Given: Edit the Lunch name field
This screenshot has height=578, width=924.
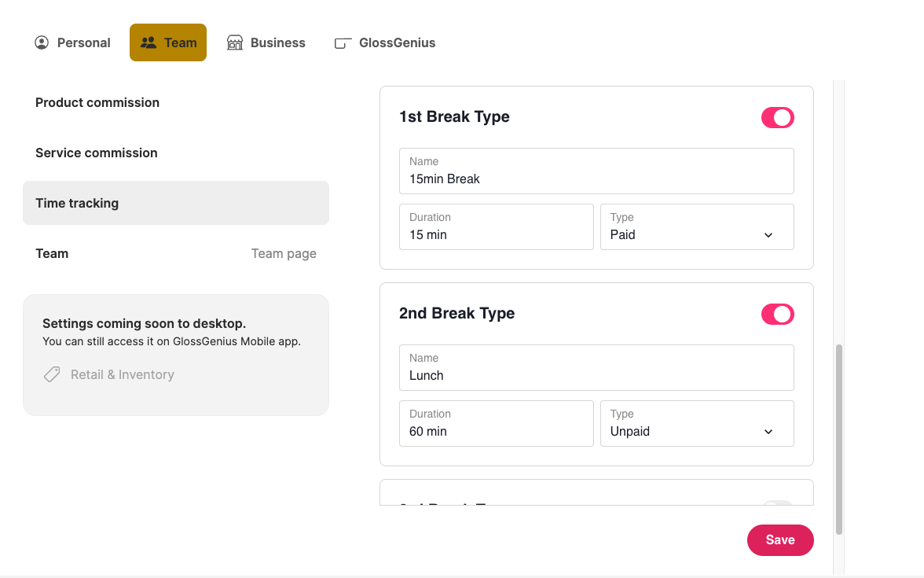Looking at the screenshot, I should click(x=596, y=367).
